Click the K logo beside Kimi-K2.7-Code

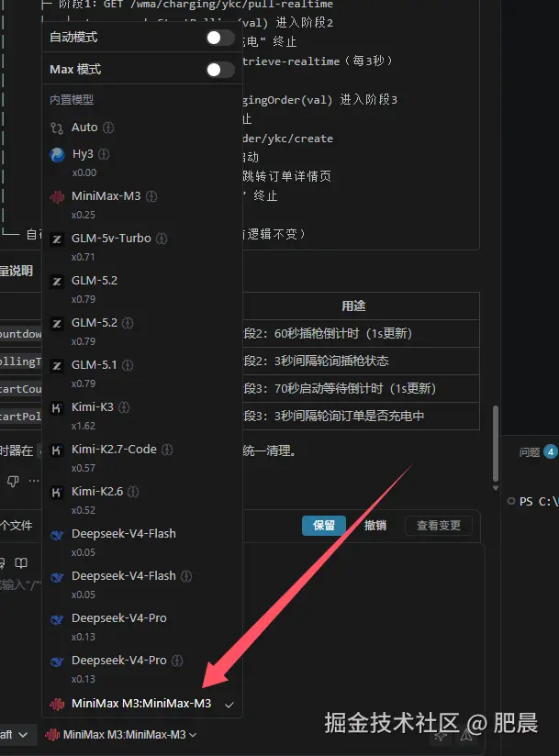[x=57, y=450]
